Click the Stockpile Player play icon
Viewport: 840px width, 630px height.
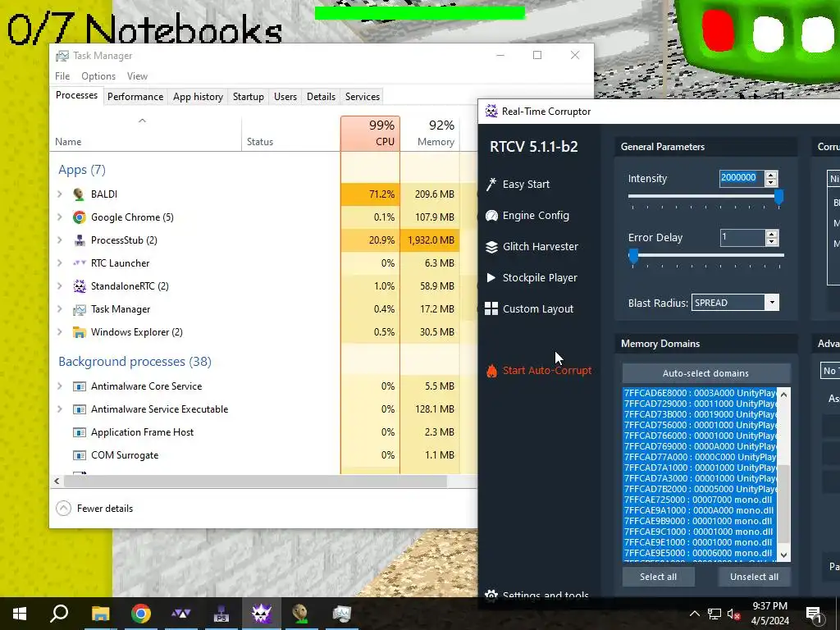(491, 277)
